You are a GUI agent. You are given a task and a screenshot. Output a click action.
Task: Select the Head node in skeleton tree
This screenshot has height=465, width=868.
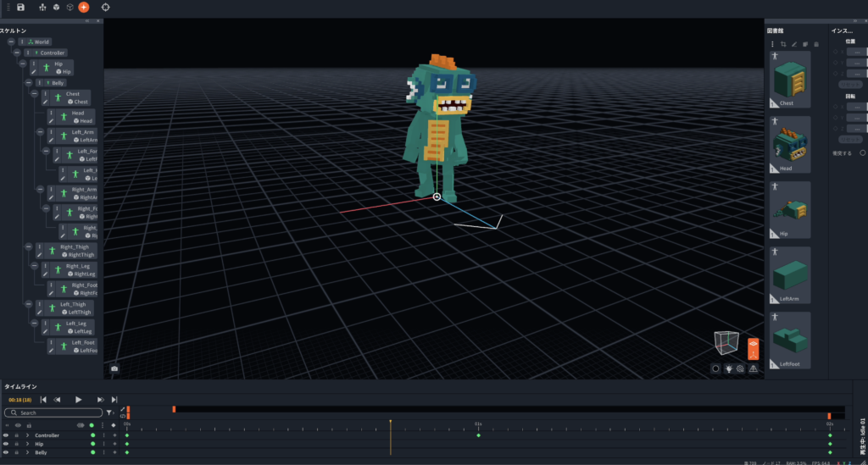[x=77, y=117]
